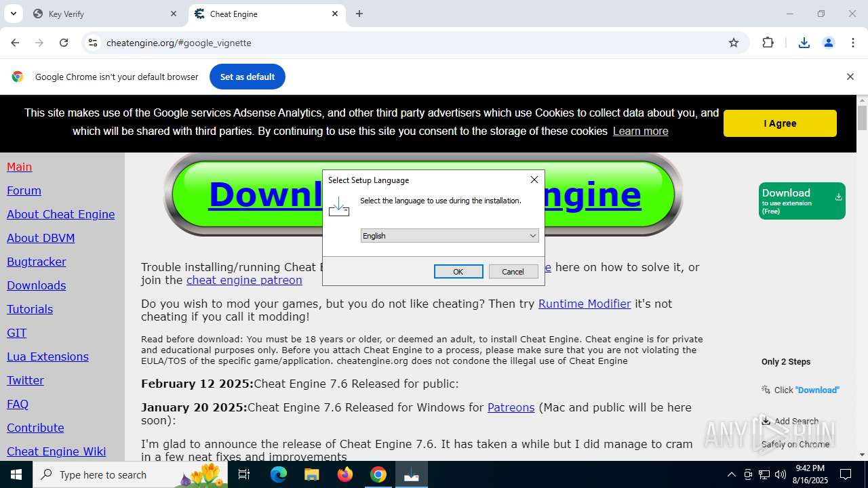Open the Downloads sidebar link
868x488 pixels.
pos(37,285)
